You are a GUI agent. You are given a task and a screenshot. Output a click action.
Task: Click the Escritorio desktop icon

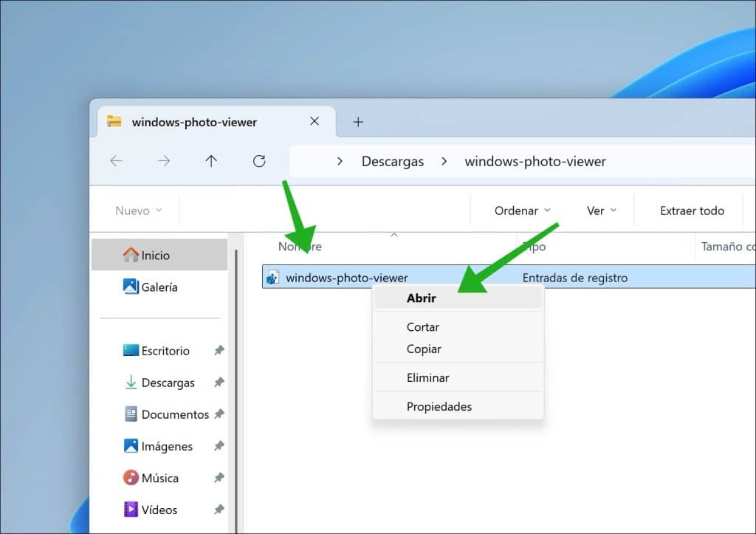(x=131, y=350)
